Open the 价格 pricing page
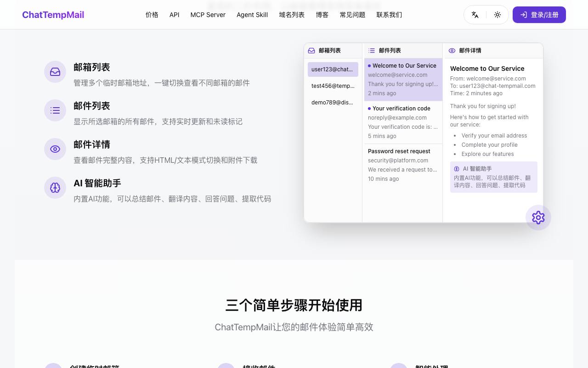 click(152, 15)
